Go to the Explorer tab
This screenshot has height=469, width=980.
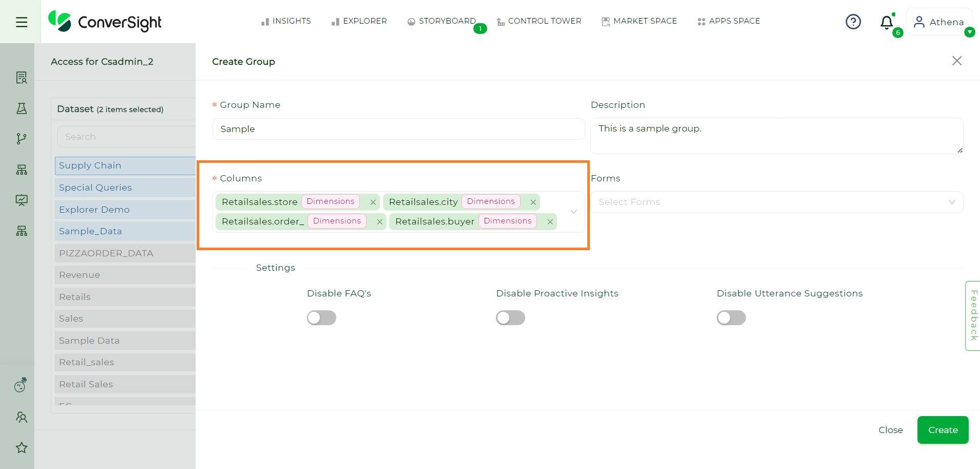click(x=359, y=21)
